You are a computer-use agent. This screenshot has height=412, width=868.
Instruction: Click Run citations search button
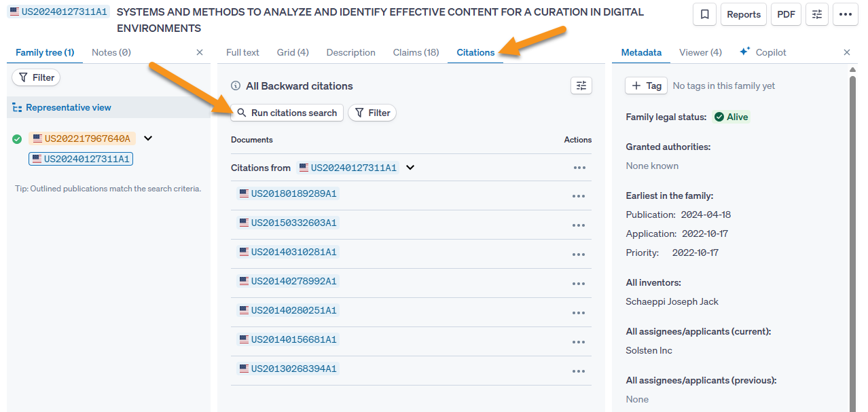[x=287, y=113]
